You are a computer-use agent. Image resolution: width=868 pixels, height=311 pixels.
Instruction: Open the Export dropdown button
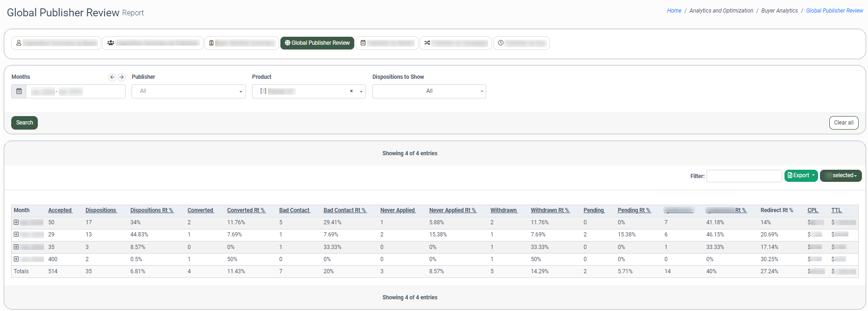pyautogui.click(x=801, y=176)
